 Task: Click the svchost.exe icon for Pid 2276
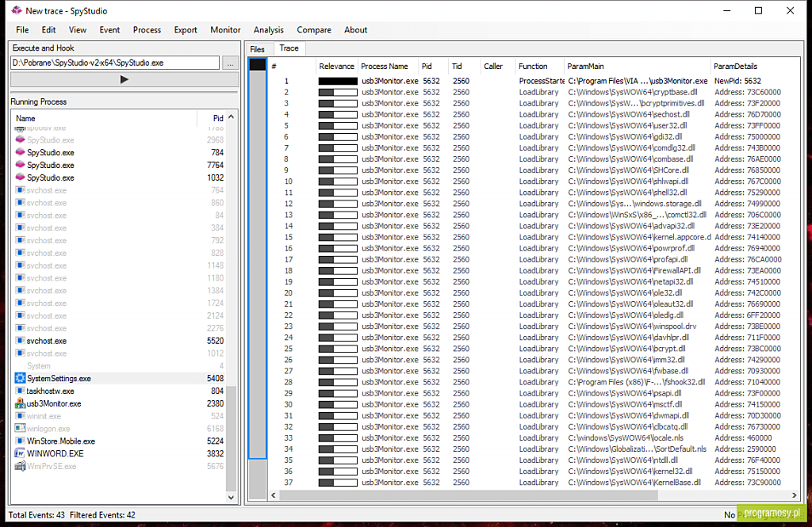pos(20,328)
